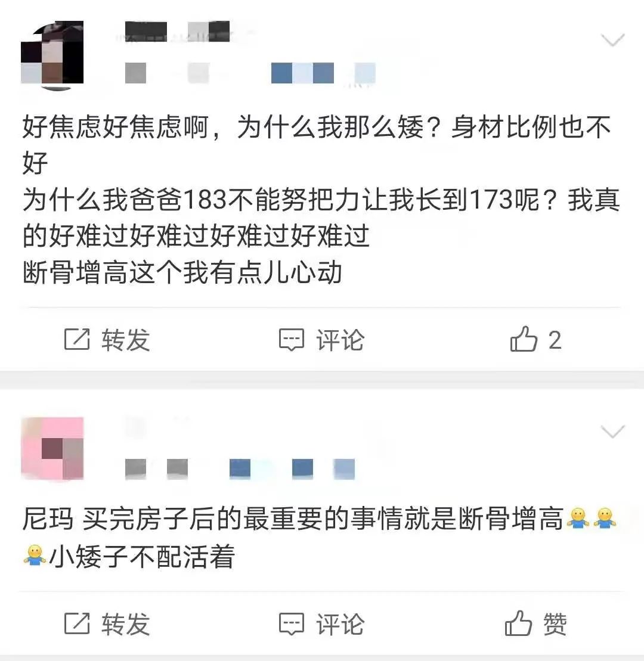Like the first post with thumbs-up icon
Viewport: 644px width, 661px height.
click(524, 339)
